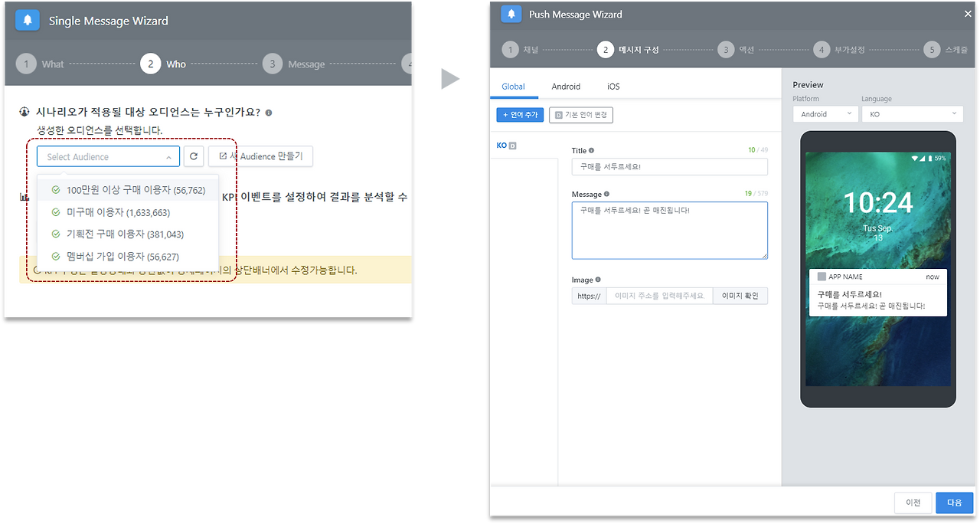This screenshot has width=980, height=524.
Task: Close the Push Message Wizard
Action: [x=968, y=14]
